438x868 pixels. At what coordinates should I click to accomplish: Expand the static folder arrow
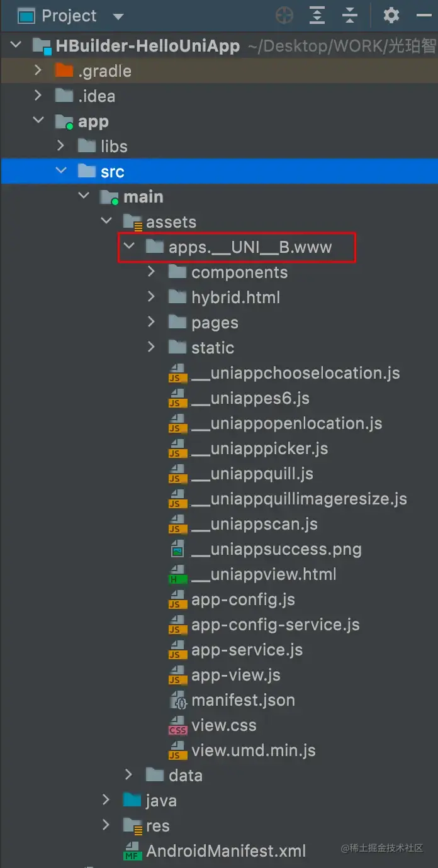coord(151,347)
